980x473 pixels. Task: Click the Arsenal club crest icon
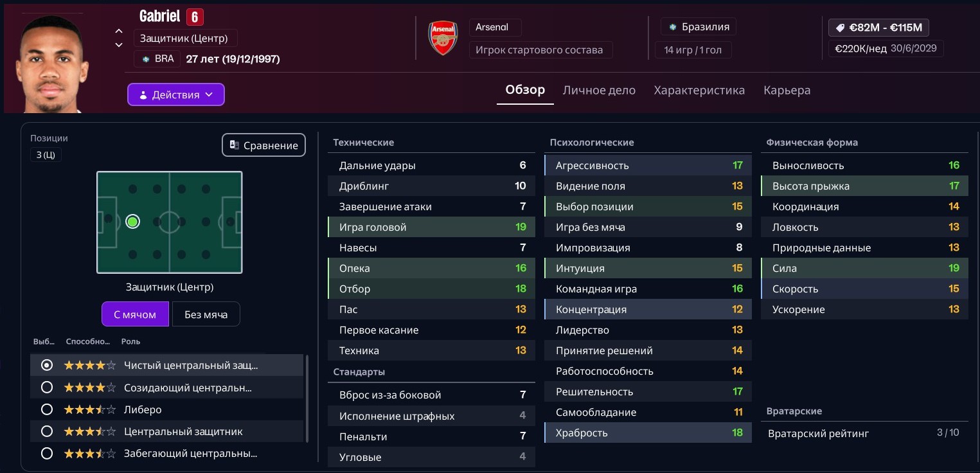(x=443, y=38)
